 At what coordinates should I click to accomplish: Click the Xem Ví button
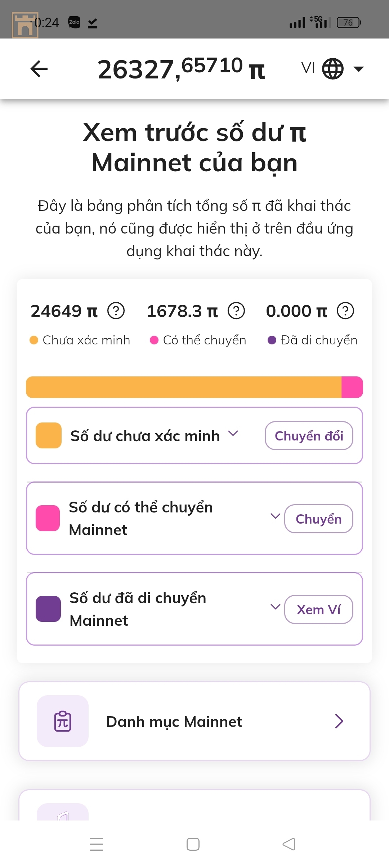point(319,609)
